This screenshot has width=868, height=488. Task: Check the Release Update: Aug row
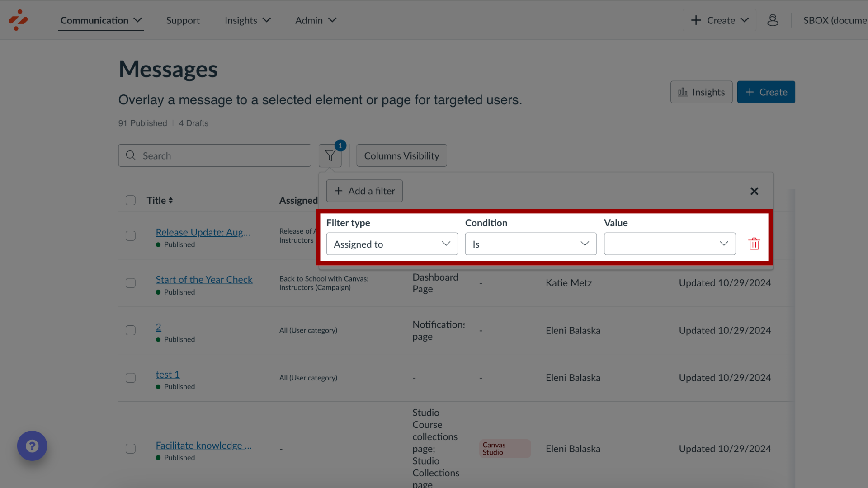point(131,236)
